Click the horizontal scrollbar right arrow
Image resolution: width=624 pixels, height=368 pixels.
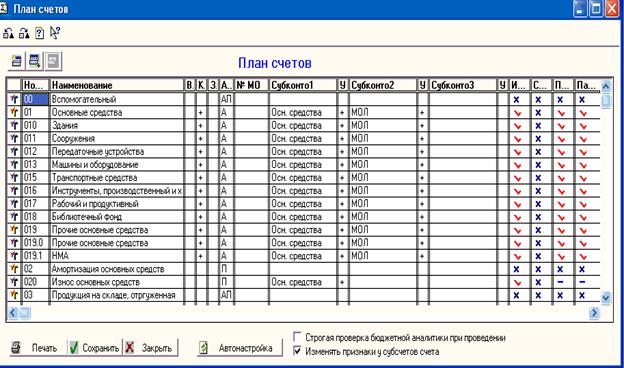click(594, 313)
